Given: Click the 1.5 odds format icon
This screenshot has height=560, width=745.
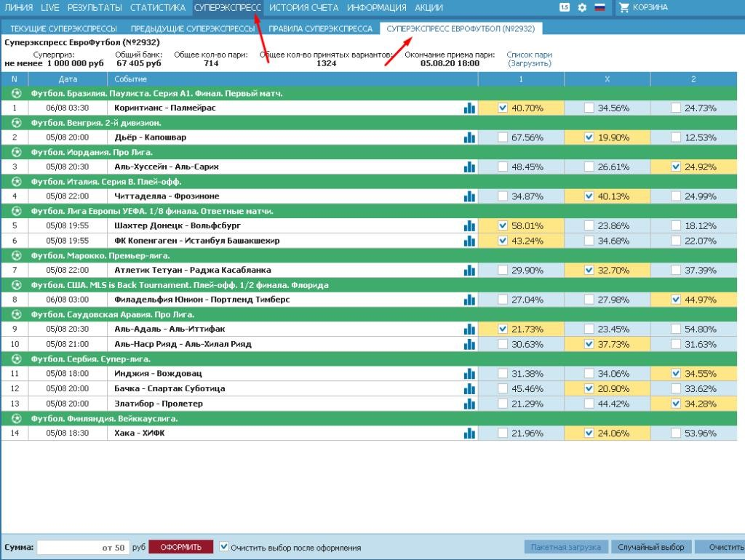Looking at the screenshot, I should [x=565, y=7].
